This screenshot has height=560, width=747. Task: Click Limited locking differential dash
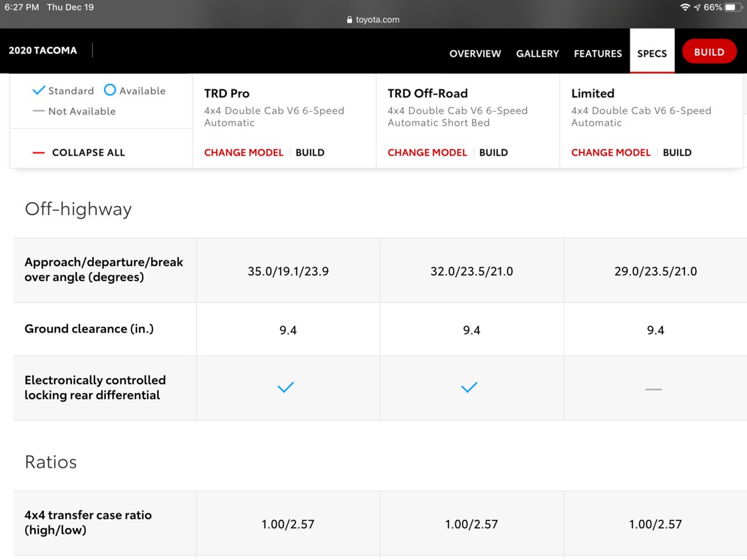654,389
